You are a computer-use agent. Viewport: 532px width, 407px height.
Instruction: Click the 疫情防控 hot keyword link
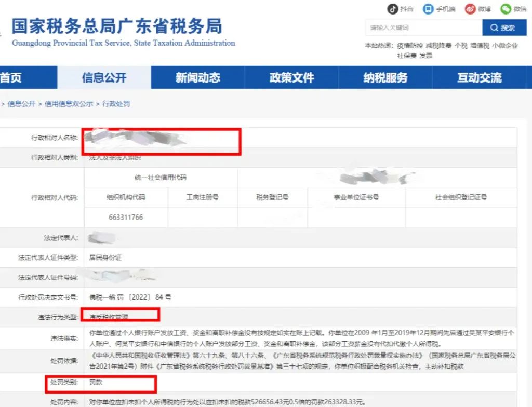click(410, 46)
